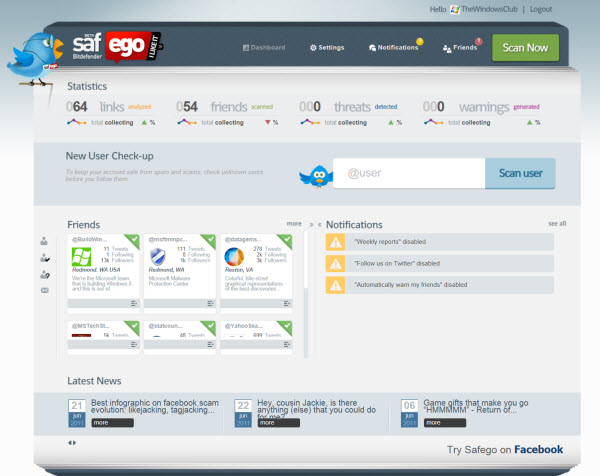600x476 pixels.
Task: Click the friends scanned trend graph icon
Action: pyautogui.click(x=187, y=122)
